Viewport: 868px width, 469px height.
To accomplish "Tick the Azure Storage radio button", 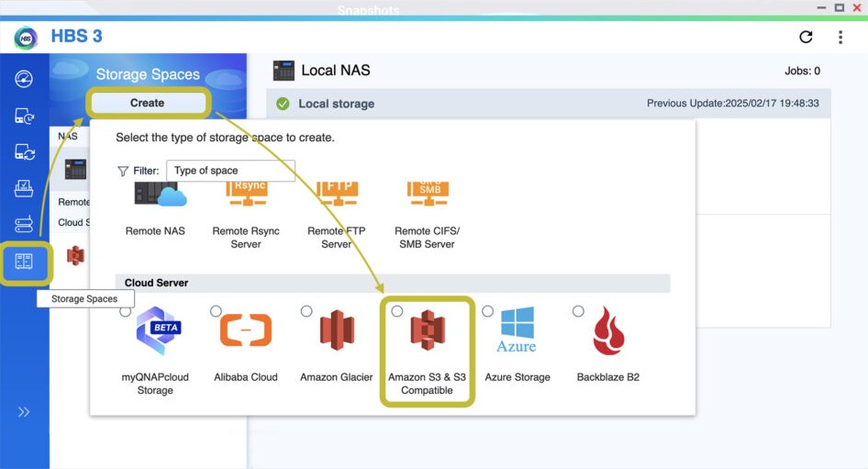I will [x=487, y=311].
